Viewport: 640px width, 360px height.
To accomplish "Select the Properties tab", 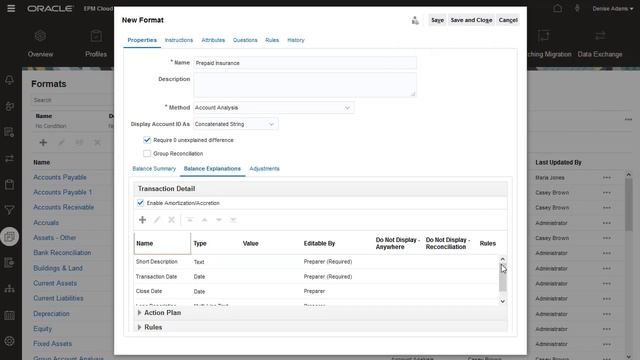I will pos(142,40).
